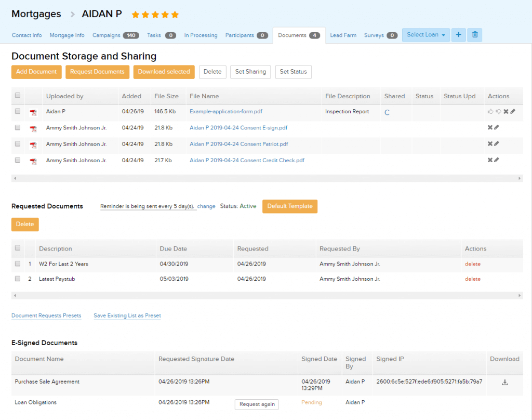This screenshot has height=420, width=532.
Task: Reject Example-application-form using the thumbs-down icon
Action: point(498,111)
